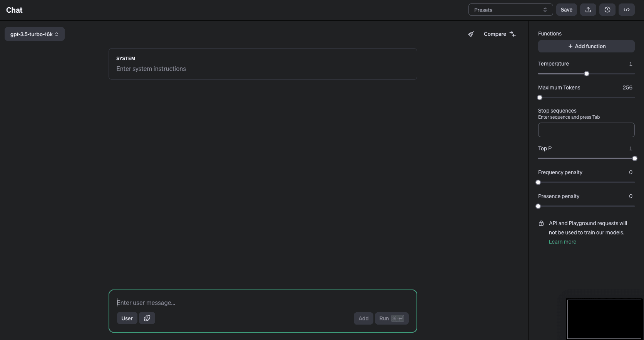Viewport: 644px width, 340px height.
Task: Open the Learn more link
Action: click(x=562, y=242)
